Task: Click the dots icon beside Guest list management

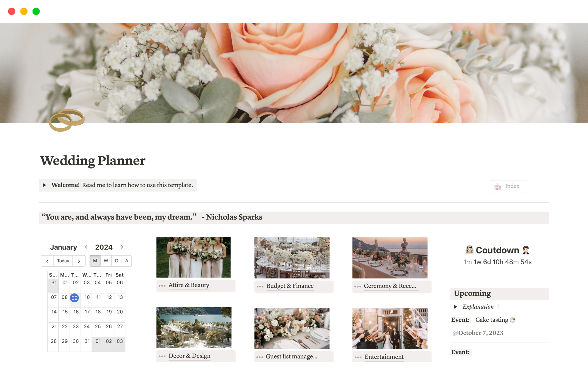Action: 260,357
